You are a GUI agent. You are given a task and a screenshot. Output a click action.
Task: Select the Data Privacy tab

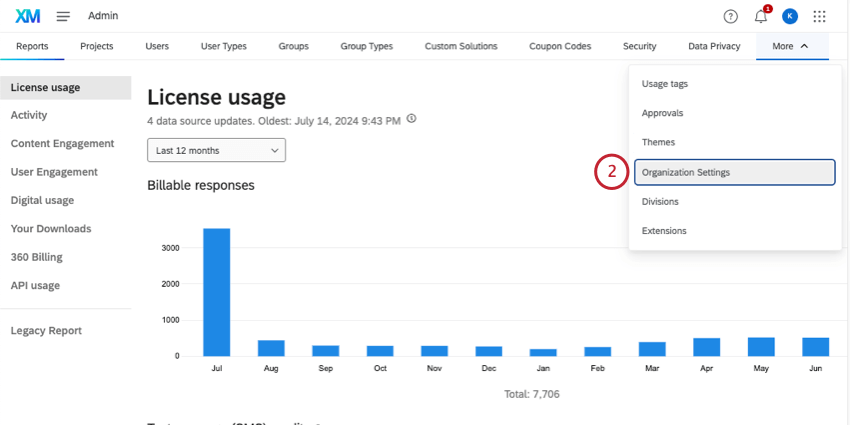[x=714, y=46]
